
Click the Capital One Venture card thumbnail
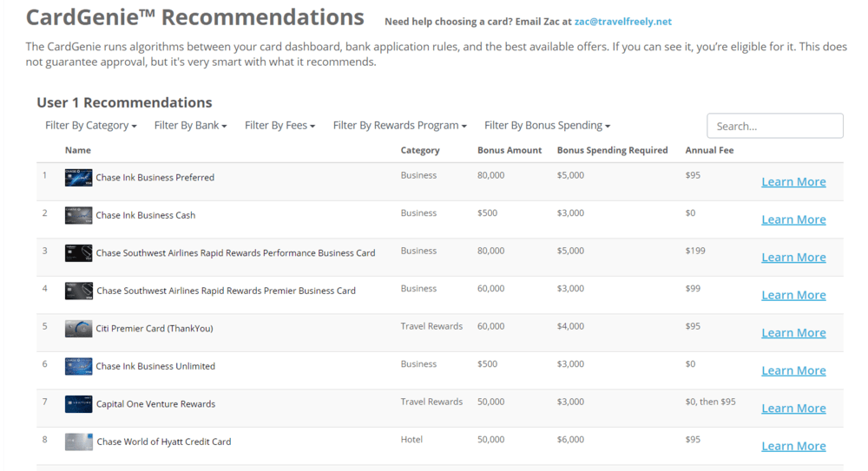[78, 404]
